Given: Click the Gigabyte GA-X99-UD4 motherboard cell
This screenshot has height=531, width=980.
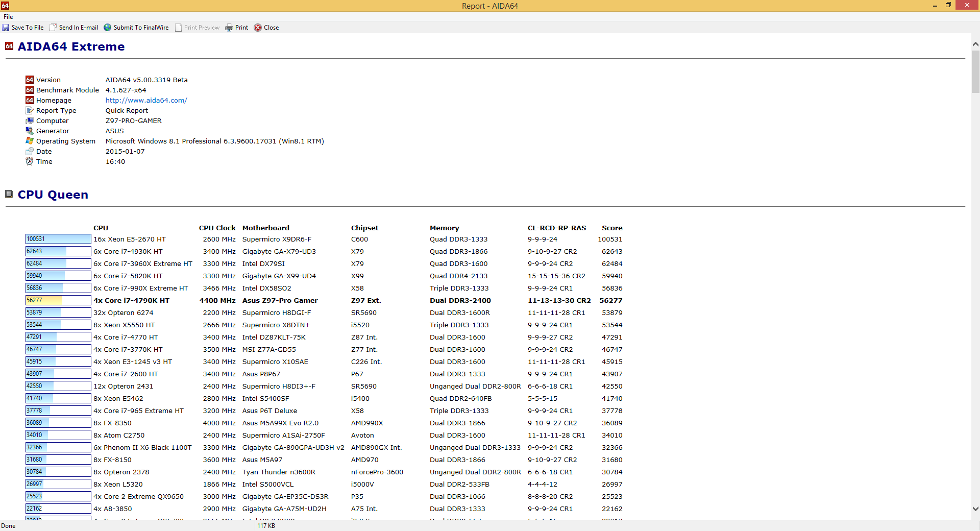Looking at the screenshot, I should (x=279, y=276).
